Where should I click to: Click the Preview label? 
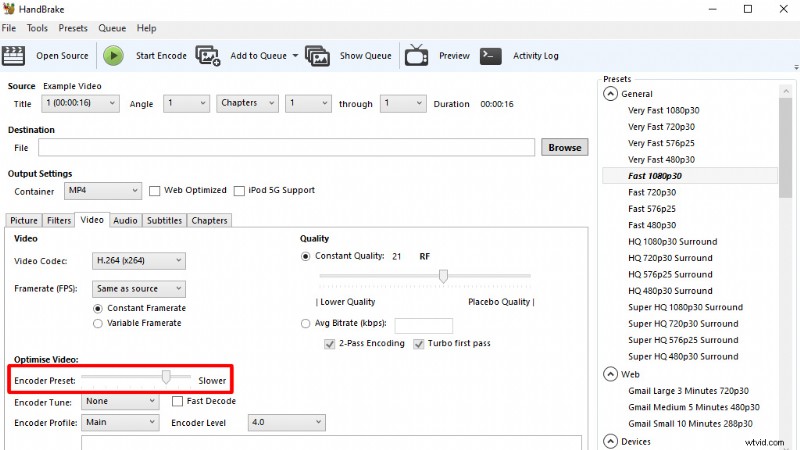tap(454, 56)
